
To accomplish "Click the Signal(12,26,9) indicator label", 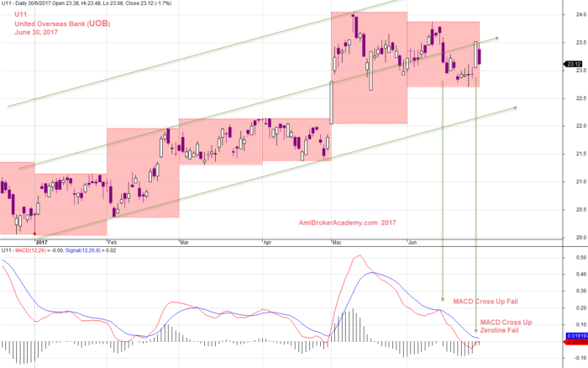I will point(83,250).
